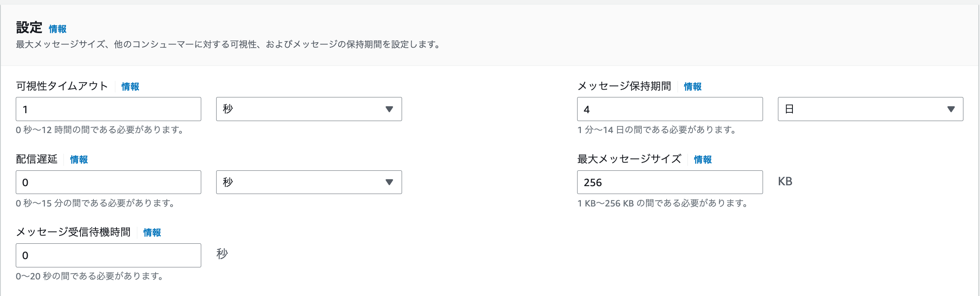Open the 情報 link for 最大メッセージサイズ

702,160
